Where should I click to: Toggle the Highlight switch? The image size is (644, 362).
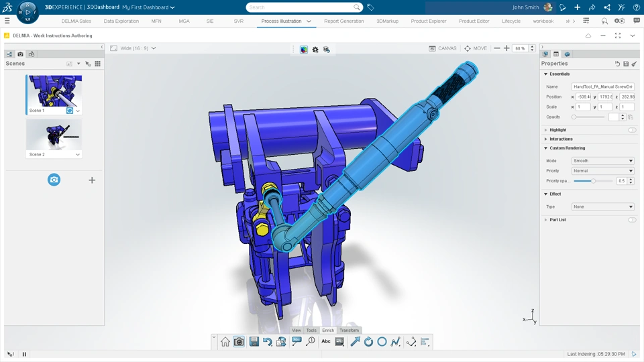tap(632, 130)
